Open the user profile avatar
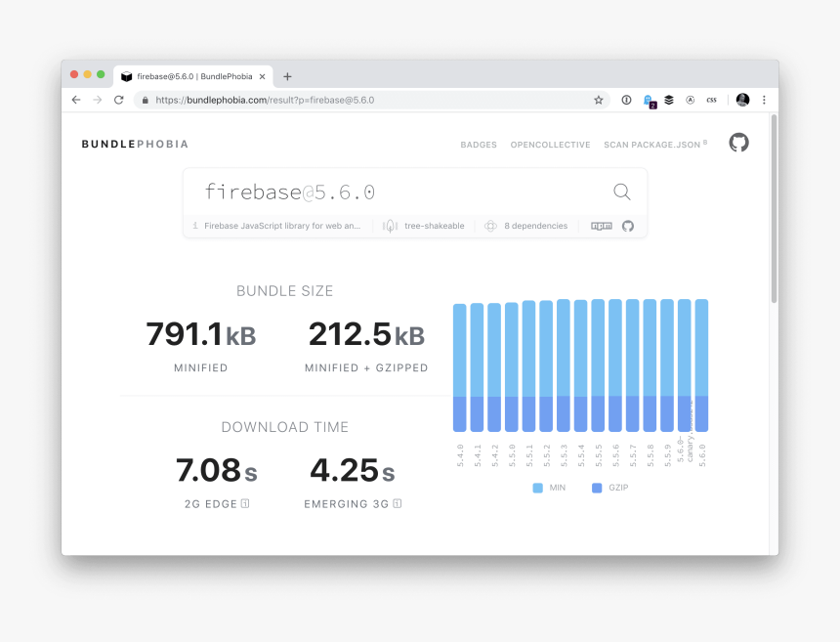Screen dimensions: 840x642 742,100
